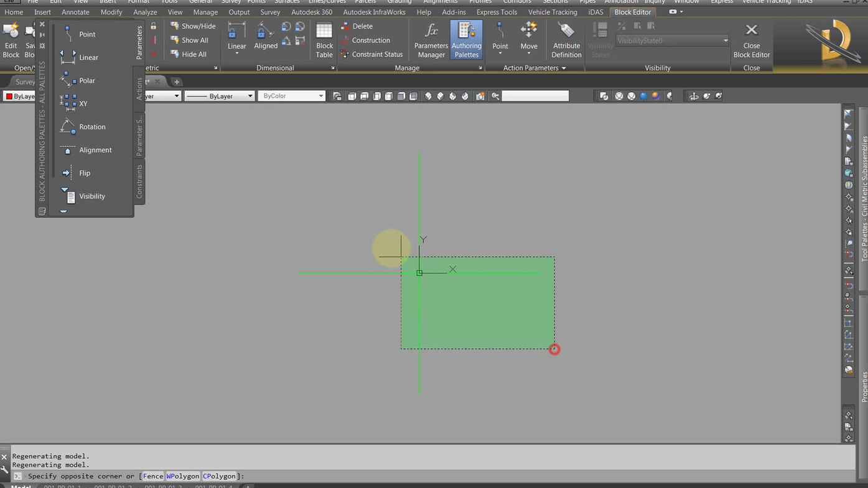Click Show All constraints
The height and width of the screenshot is (488, 868).
[x=189, y=40]
